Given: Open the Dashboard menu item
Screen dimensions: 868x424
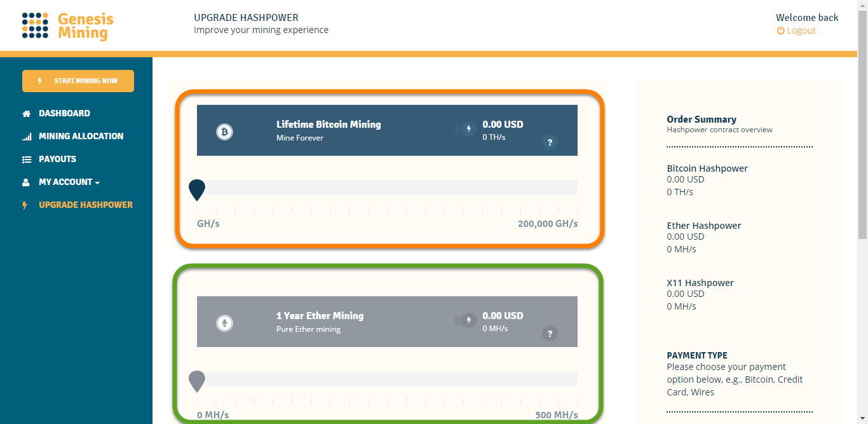Looking at the screenshot, I should pyautogui.click(x=64, y=113).
